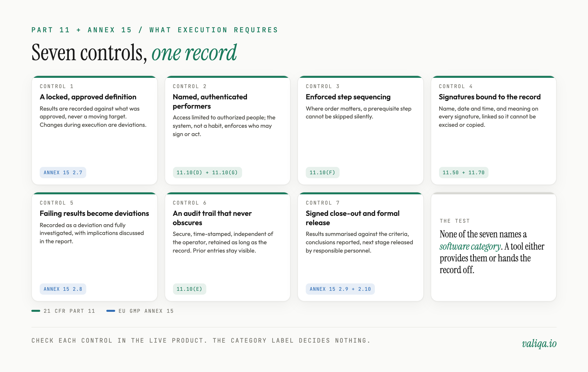Select the 11.10(F) reference tag

pos(322,173)
